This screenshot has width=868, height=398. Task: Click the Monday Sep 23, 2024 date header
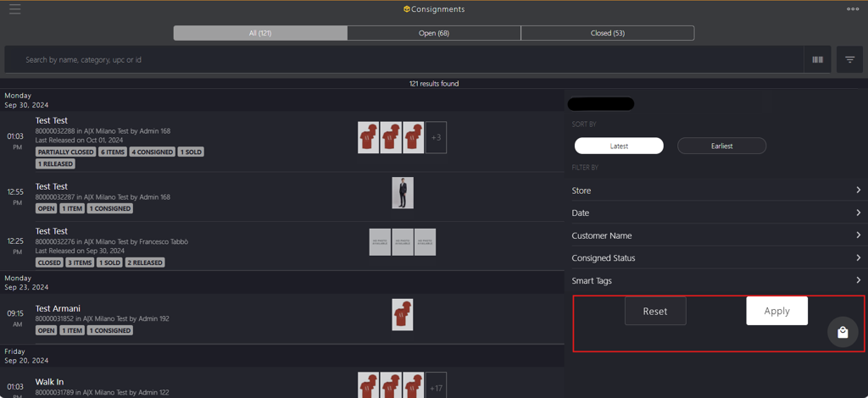pyautogui.click(x=26, y=283)
